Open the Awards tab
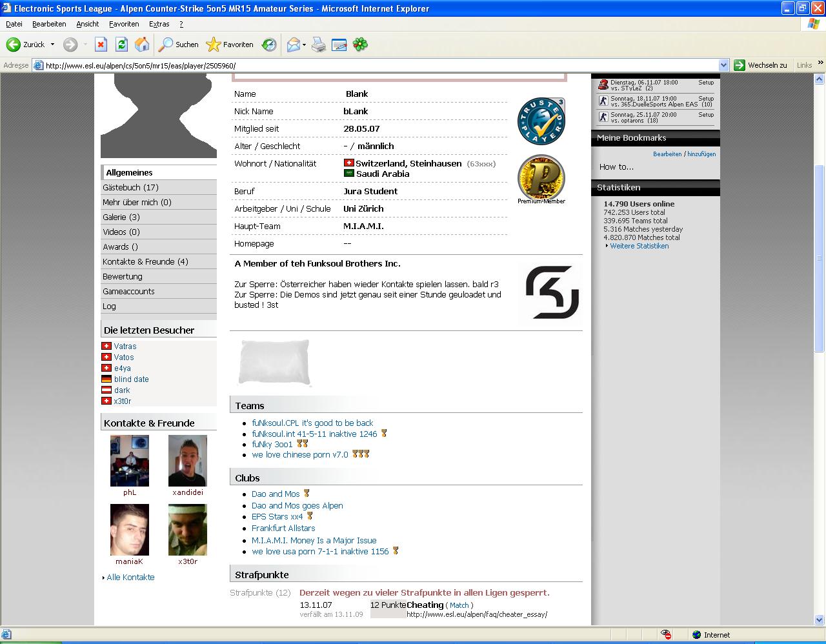 [159, 247]
